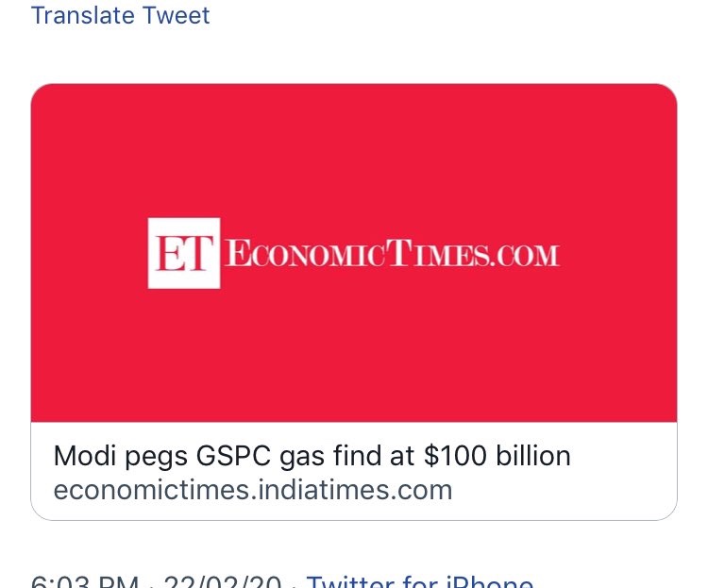The width and height of the screenshot is (708, 588).
Task: Open the red Economic Times card image
Action: [x=354, y=151]
